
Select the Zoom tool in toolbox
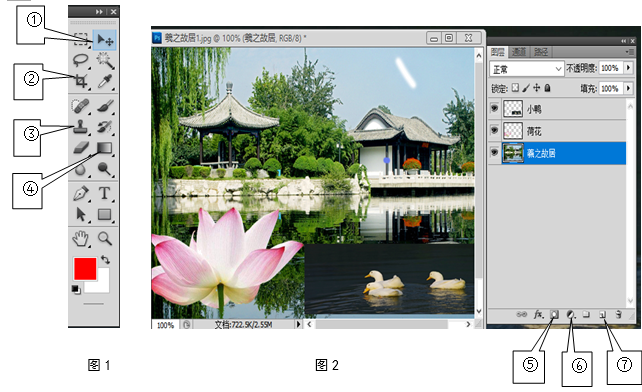tap(105, 238)
